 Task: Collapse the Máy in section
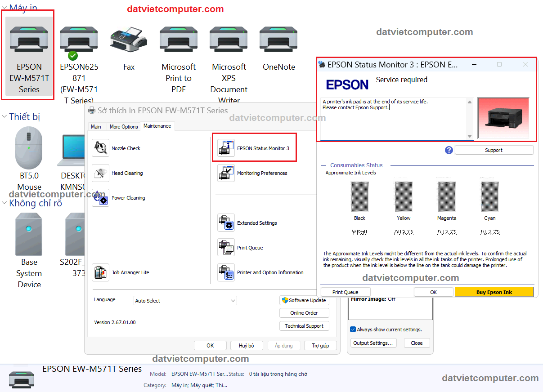point(4,8)
